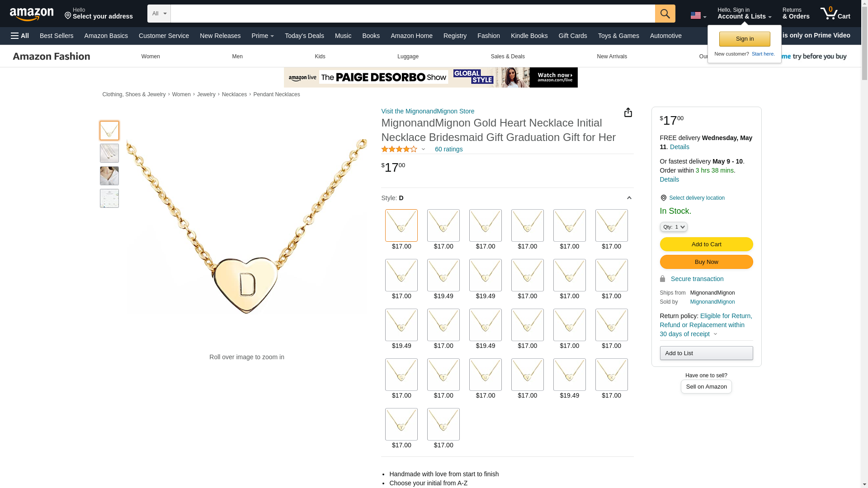Click the Add to Cart button
The image size is (868, 488).
(706, 244)
